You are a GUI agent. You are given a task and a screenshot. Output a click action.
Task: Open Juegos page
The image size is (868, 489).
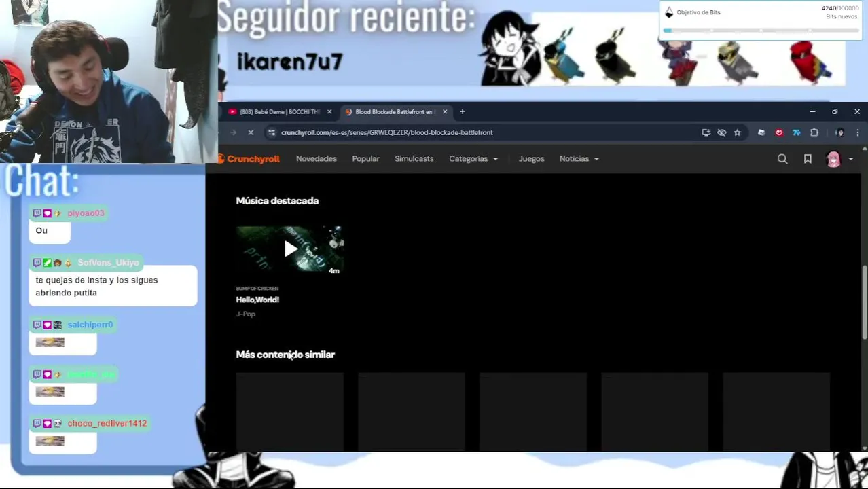pyautogui.click(x=531, y=159)
